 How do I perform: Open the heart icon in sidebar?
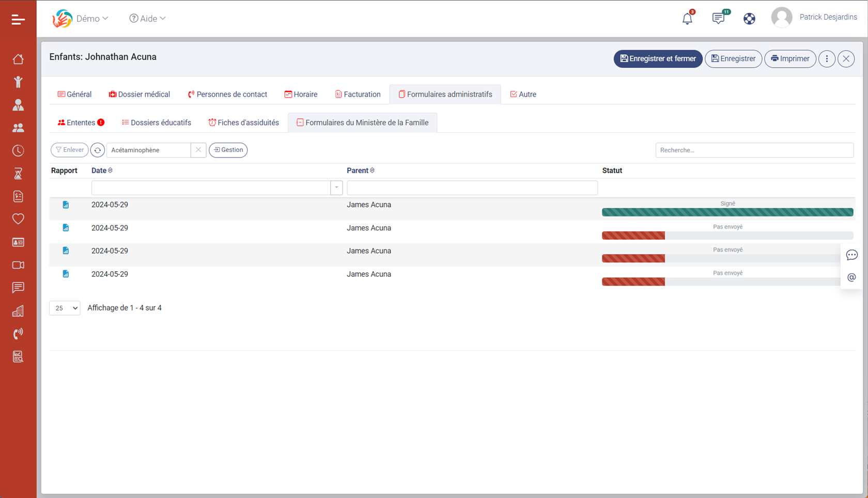[x=18, y=219]
